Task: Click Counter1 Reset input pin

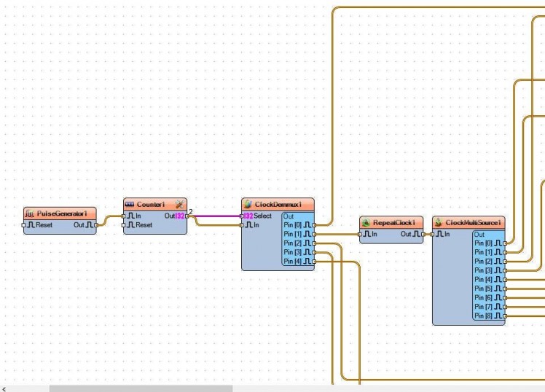Action: (124, 225)
